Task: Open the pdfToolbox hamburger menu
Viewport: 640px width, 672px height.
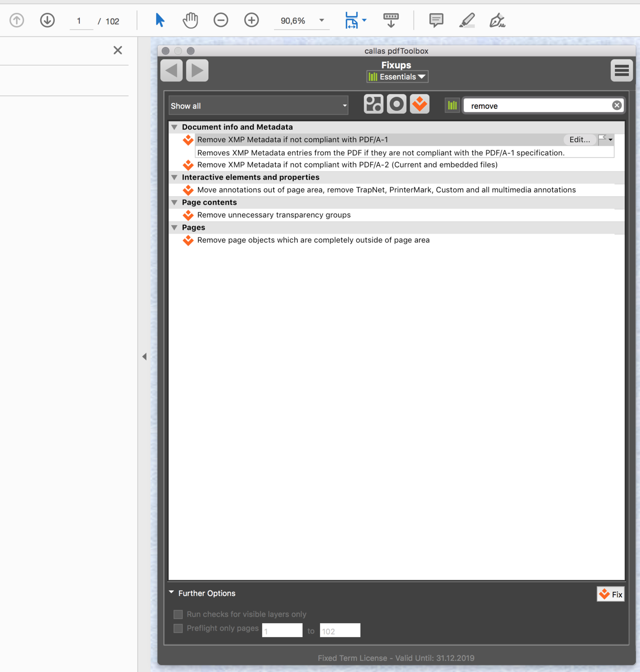Action: (622, 70)
